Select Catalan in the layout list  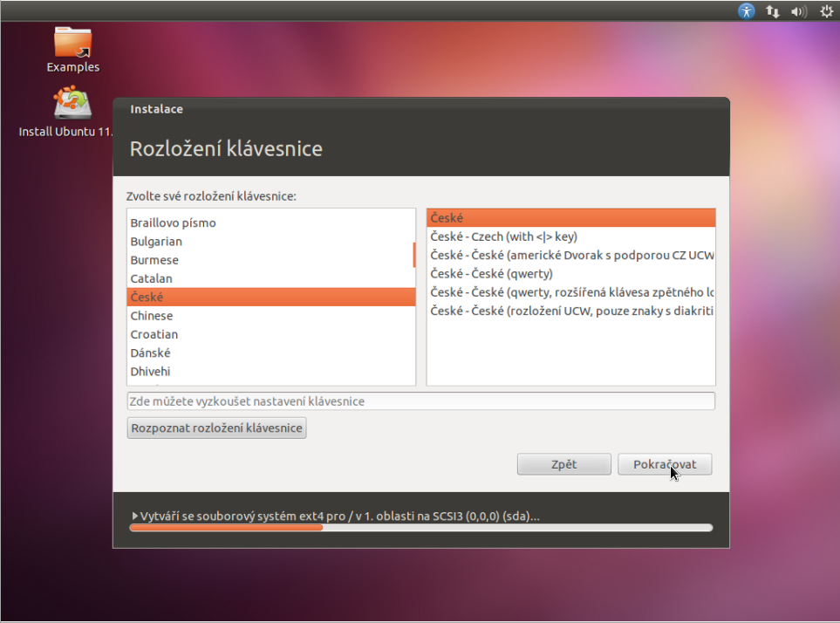[x=270, y=278]
